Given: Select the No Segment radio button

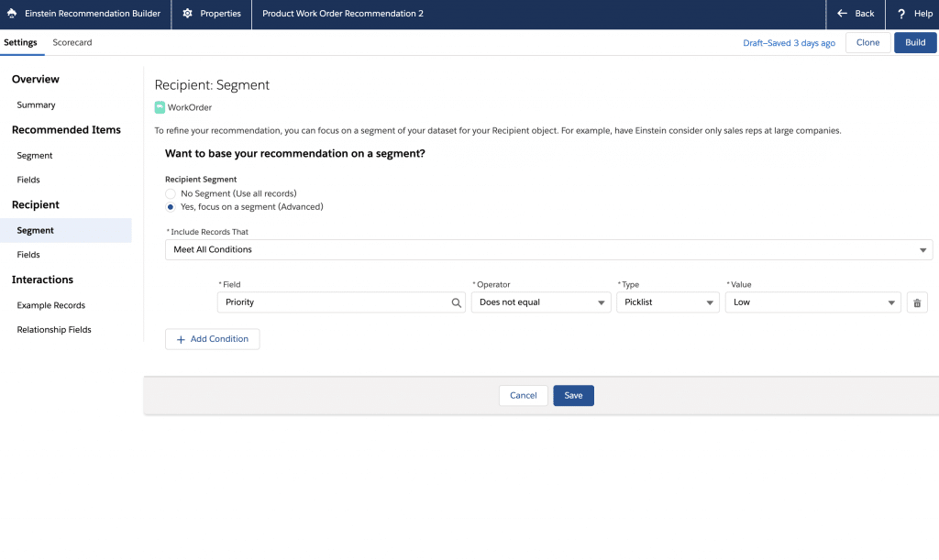Looking at the screenshot, I should click(x=170, y=193).
